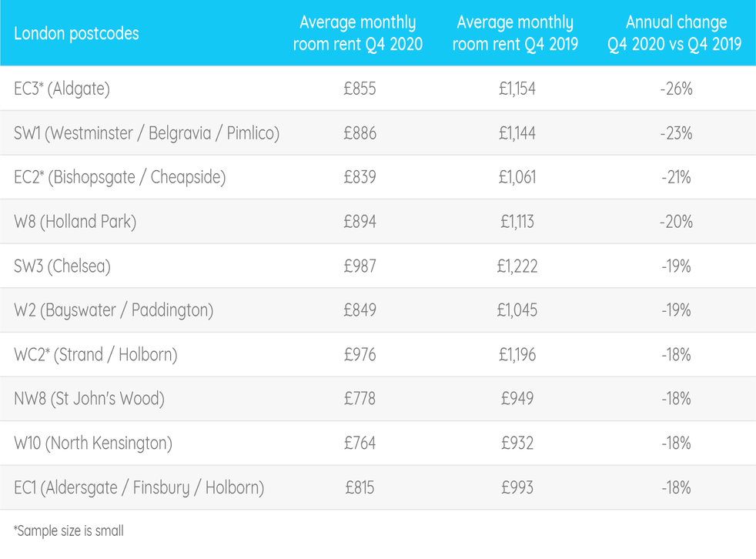The image size is (756, 559).
Task: Select the SW1 Westminster / Belgravia / Pimlico row
Action: (x=146, y=134)
